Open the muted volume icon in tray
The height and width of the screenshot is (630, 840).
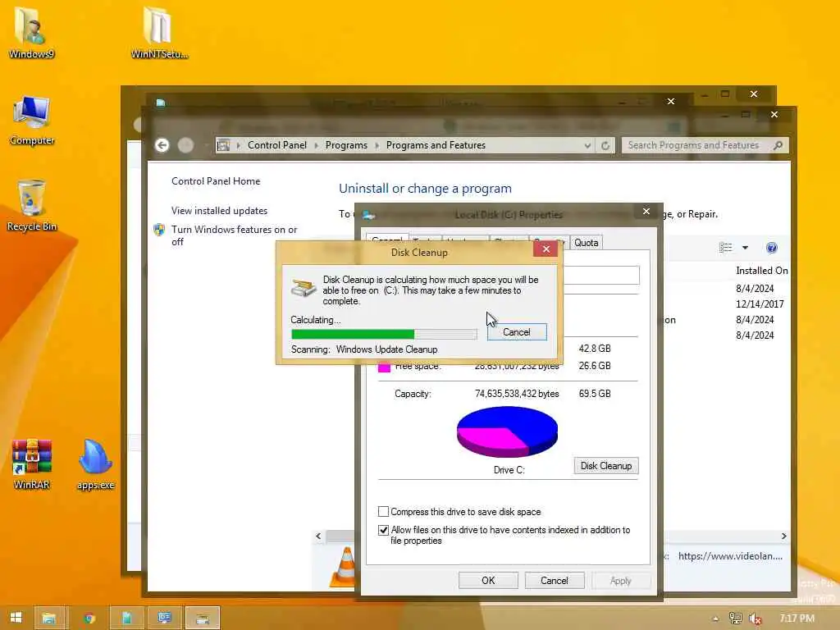coord(756,619)
